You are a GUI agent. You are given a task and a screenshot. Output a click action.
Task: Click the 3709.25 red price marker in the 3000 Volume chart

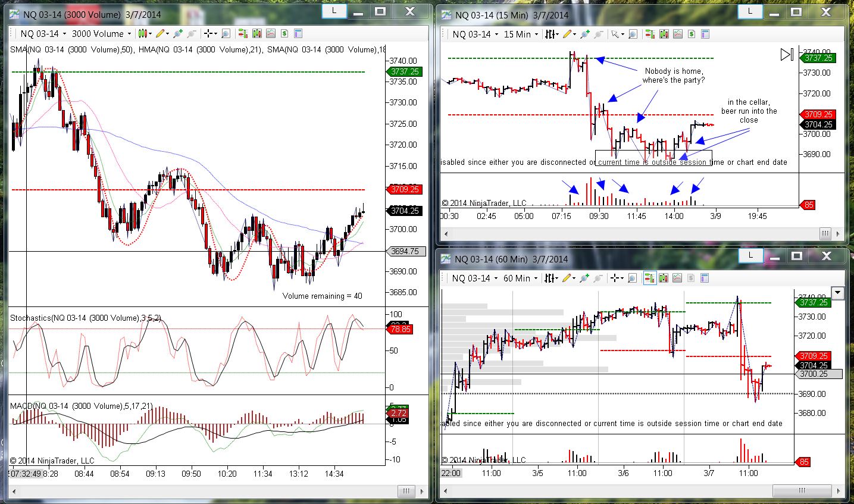405,189
